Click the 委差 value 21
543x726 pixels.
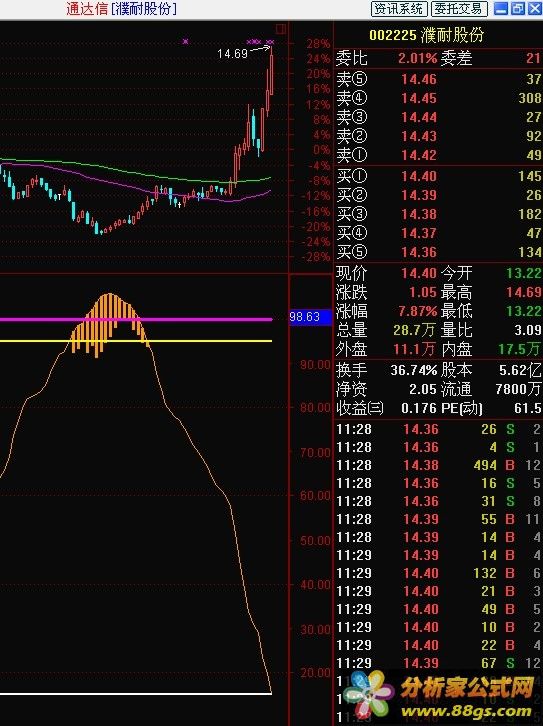coord(533,58)
